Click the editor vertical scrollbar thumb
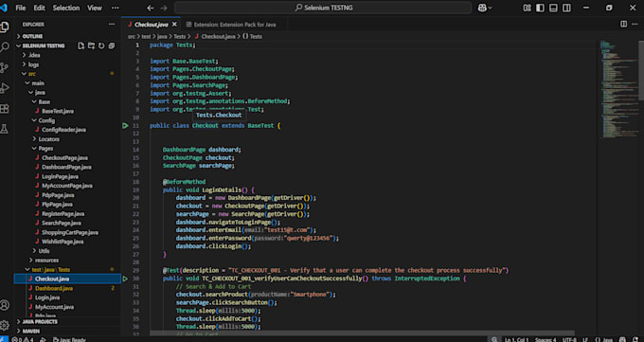This screenshot has width=644, height=342. click(x=641, y=70)
